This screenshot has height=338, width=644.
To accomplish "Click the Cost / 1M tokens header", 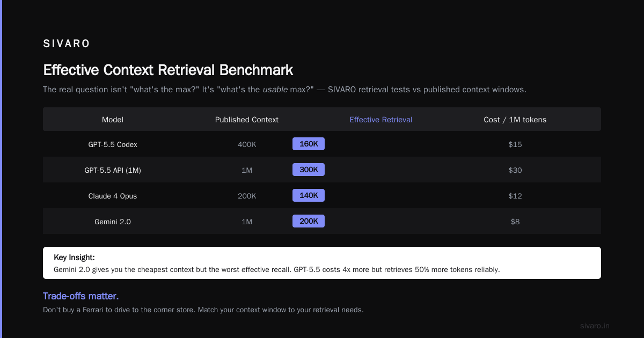I will pyautogui.click(x=515, y=120).
